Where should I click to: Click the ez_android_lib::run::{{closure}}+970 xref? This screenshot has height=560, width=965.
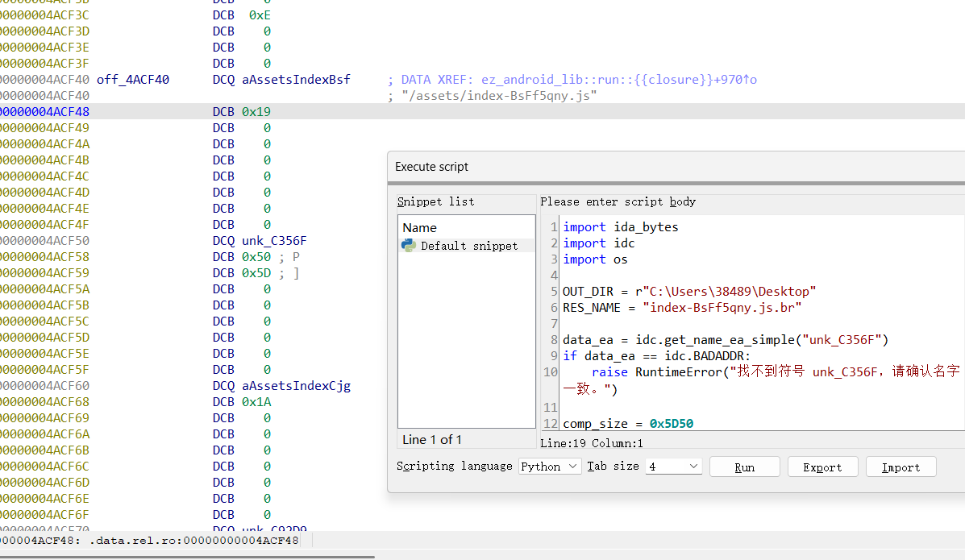[619, 80]
